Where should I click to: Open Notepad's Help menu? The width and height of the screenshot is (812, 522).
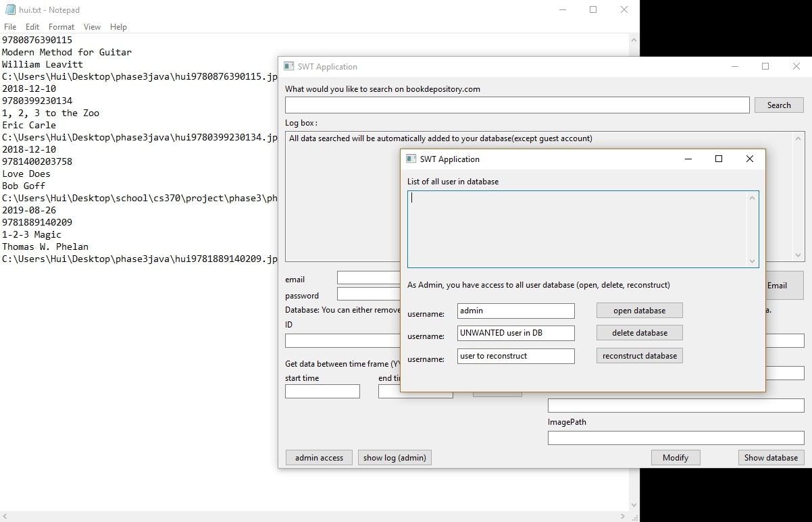tap(118, 27)
